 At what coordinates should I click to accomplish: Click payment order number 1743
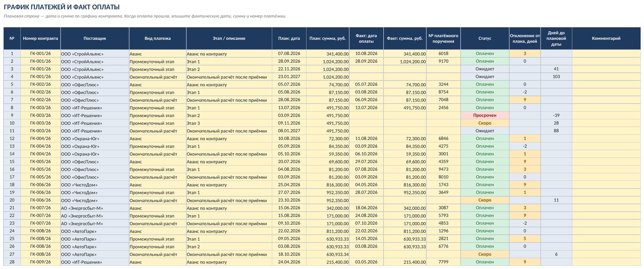click(443, 185)
